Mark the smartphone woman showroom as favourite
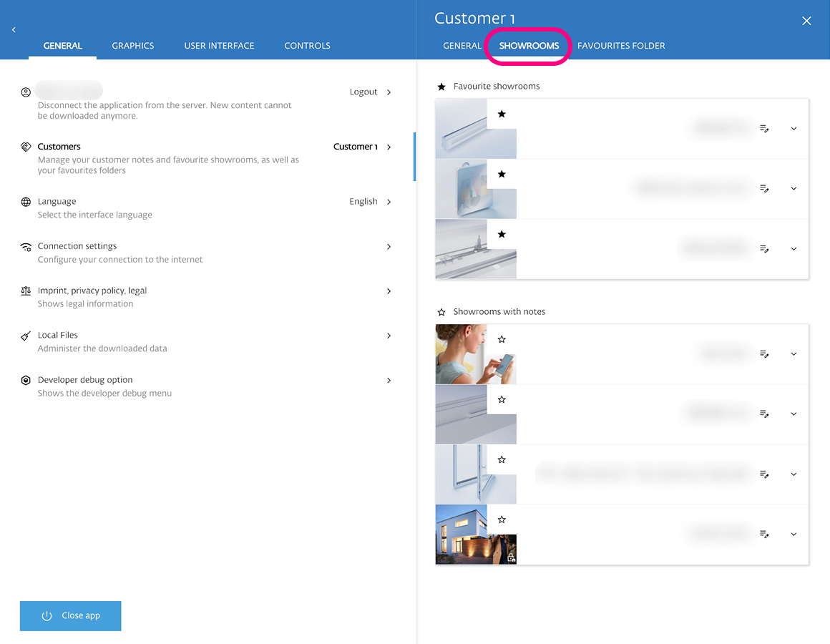 click(502, 339)
